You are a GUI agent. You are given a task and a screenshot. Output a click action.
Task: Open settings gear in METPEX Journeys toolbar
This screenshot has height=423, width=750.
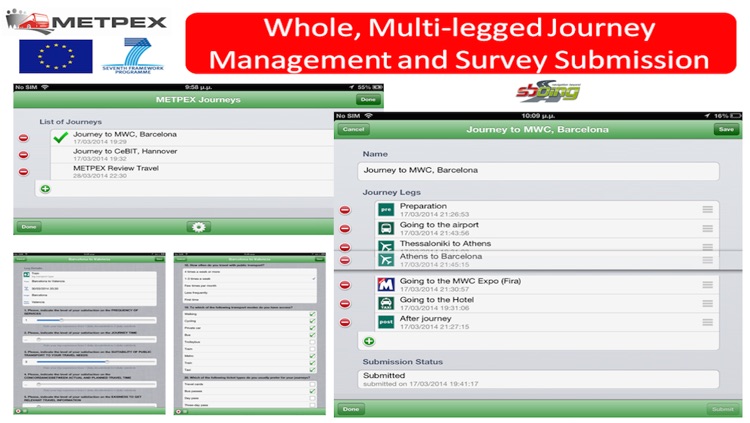[x=199, y=227]
